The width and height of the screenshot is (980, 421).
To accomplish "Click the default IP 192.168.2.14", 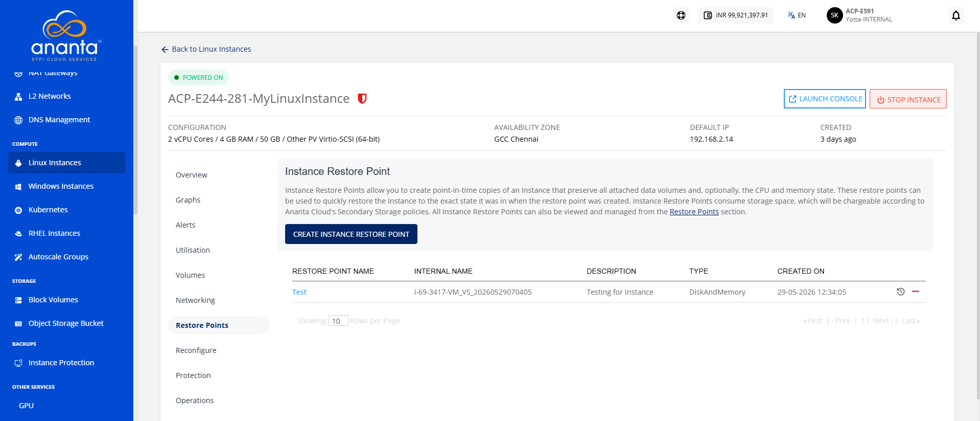I will [711, 139].
